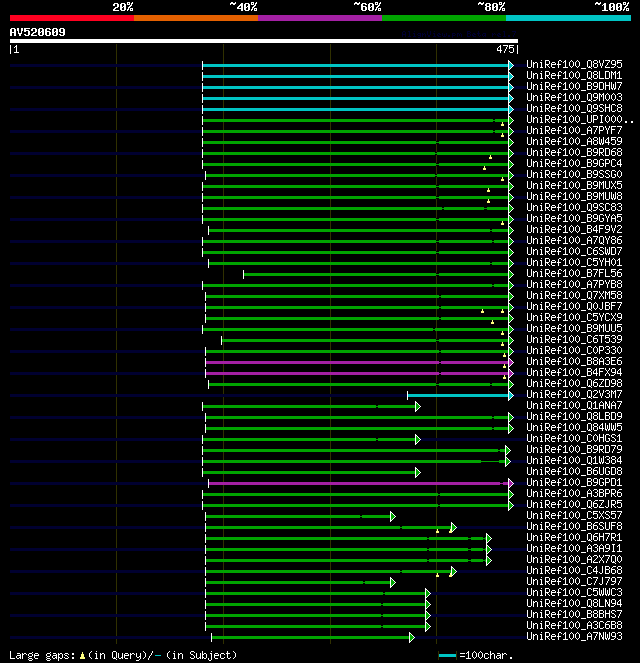Image resolution: width=640 pixels, height=663 pixels.
Task: Click UniRef100_B4FX94 label
Action: (x=574, y=372)
